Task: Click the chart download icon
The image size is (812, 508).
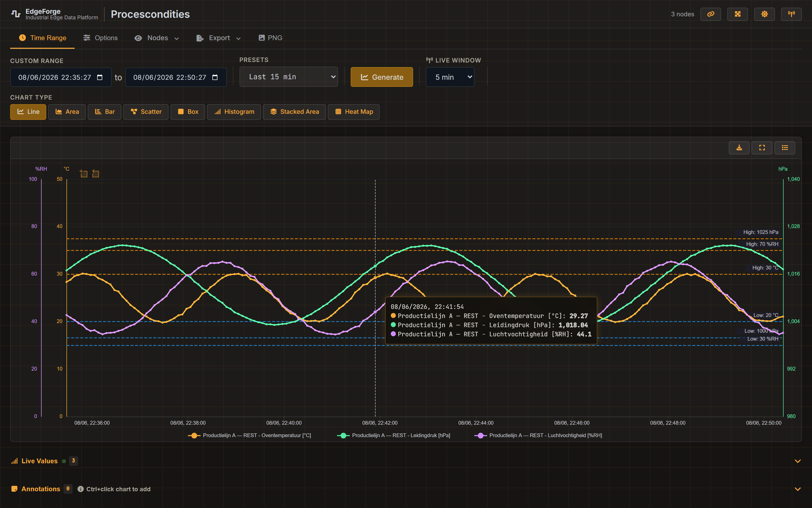Action: (x=739, y=148)
